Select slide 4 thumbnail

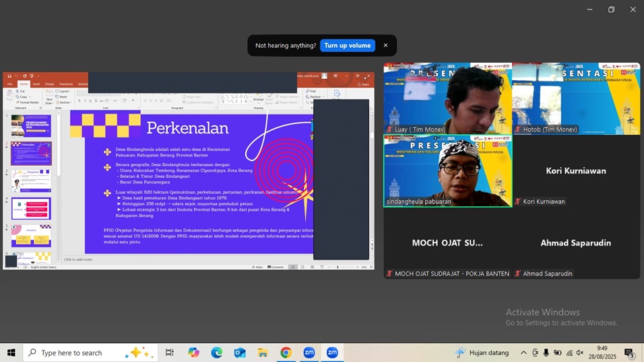pyautogui.click(x=31, y=208)
